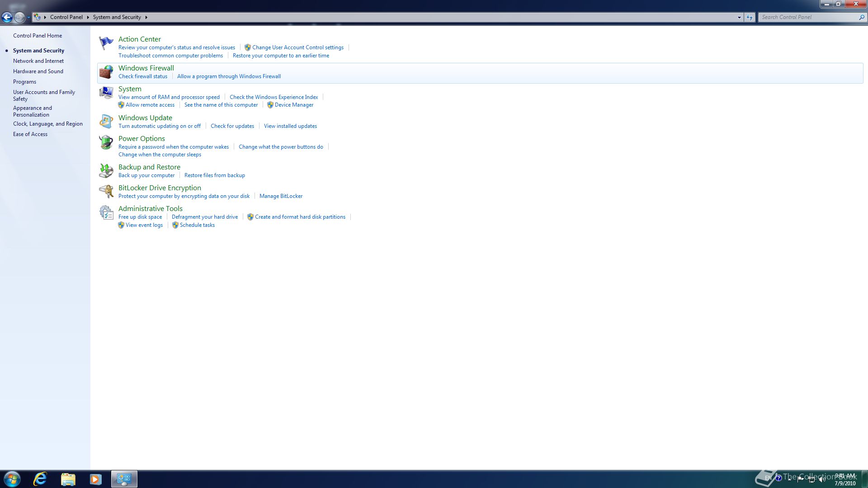
Task: Click Control Panel breadcrumb in address bar
Action: 66,17
